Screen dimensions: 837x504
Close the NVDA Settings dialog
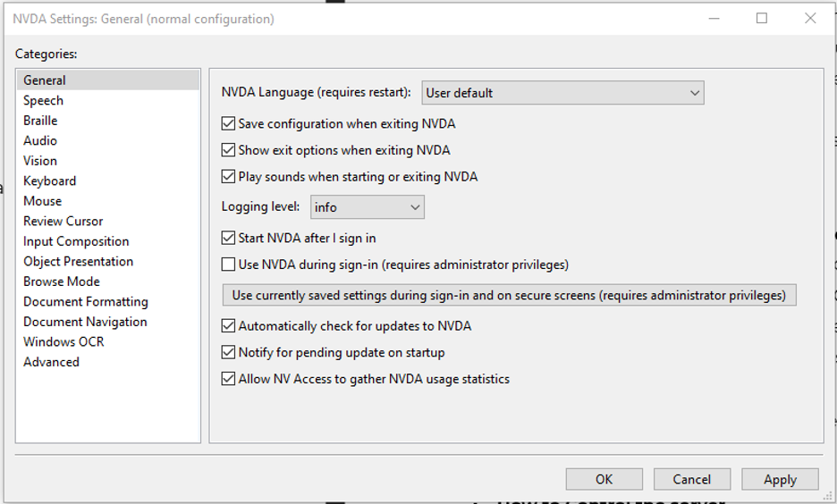(810, 19)
